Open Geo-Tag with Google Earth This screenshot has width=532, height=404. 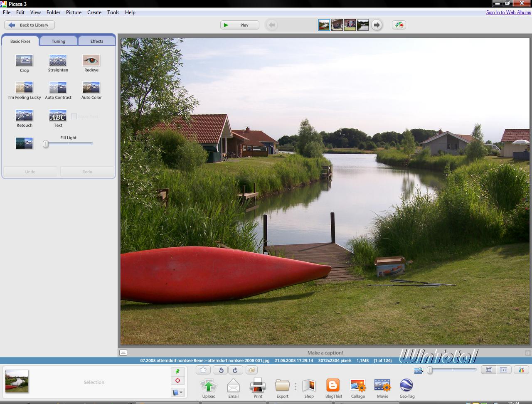pyautogui.click(x=406, y=386)
